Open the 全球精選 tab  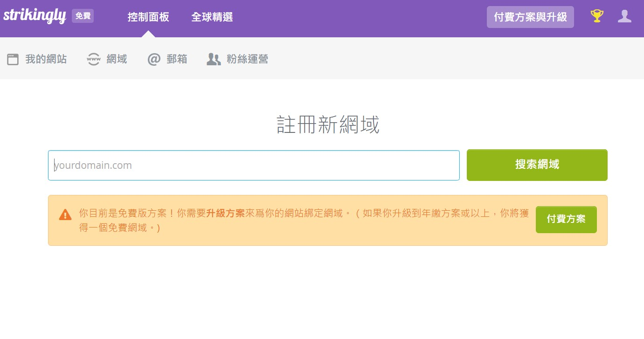(x=212, y=17)
